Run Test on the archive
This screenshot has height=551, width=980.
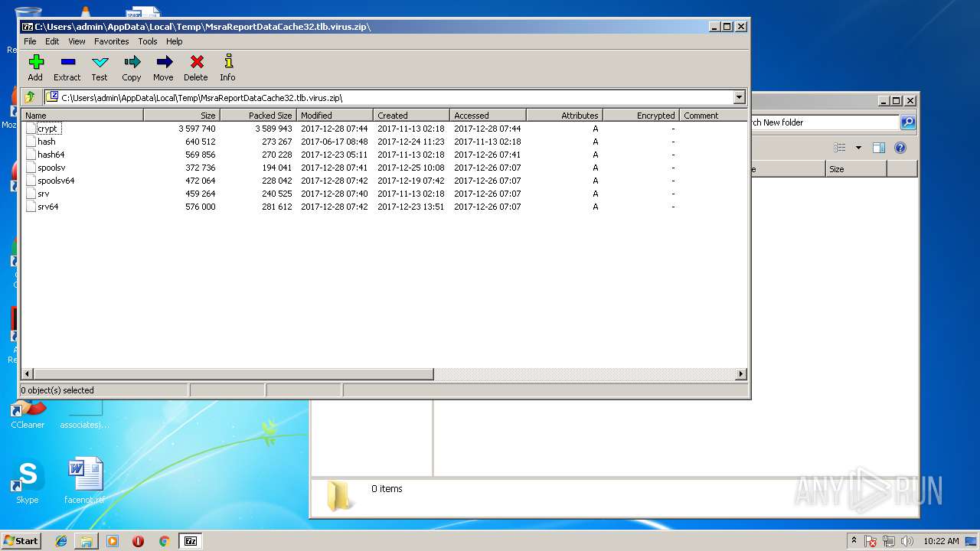click(100, 67)
